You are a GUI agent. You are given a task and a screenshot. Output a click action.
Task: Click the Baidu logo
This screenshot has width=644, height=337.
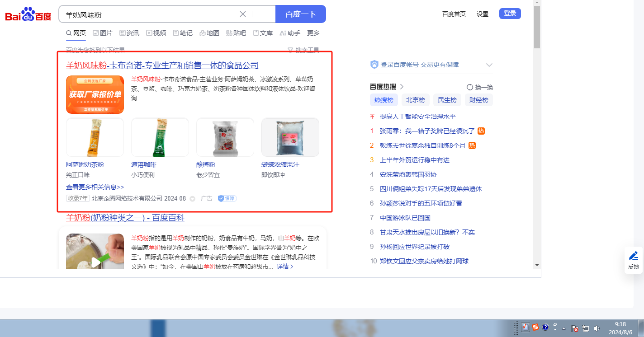coord(28,14)
